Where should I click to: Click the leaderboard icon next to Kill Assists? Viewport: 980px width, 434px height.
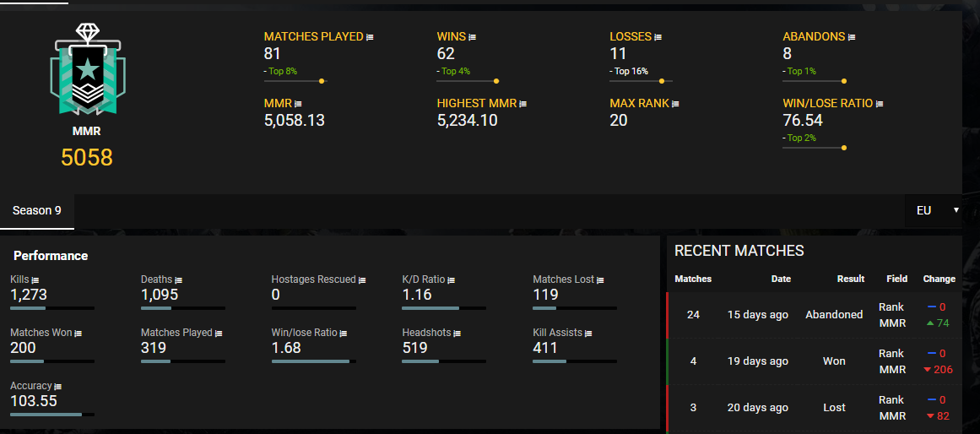point(588,334)
